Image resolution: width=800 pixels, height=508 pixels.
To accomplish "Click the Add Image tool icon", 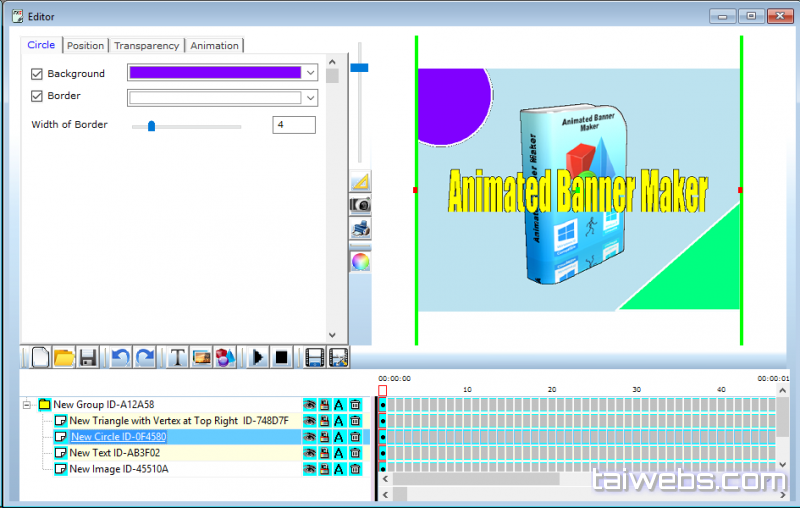I will [x=201, y=357].
